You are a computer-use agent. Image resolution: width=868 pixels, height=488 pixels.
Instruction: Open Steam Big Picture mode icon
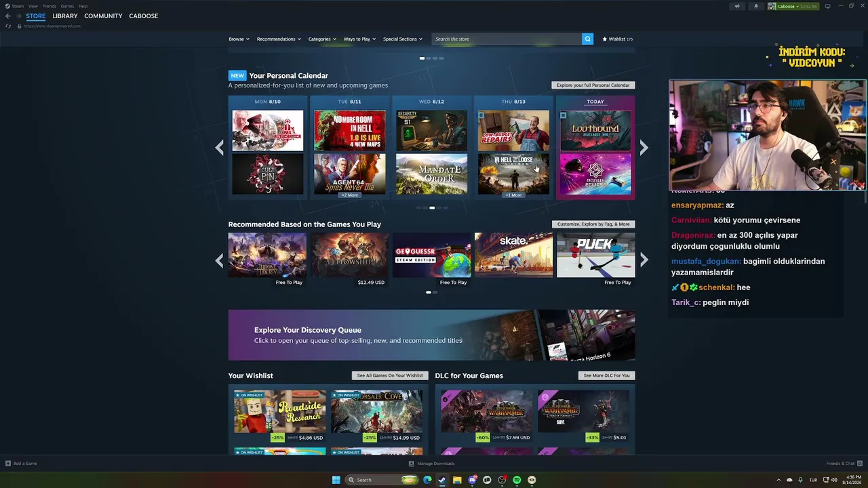827,6
